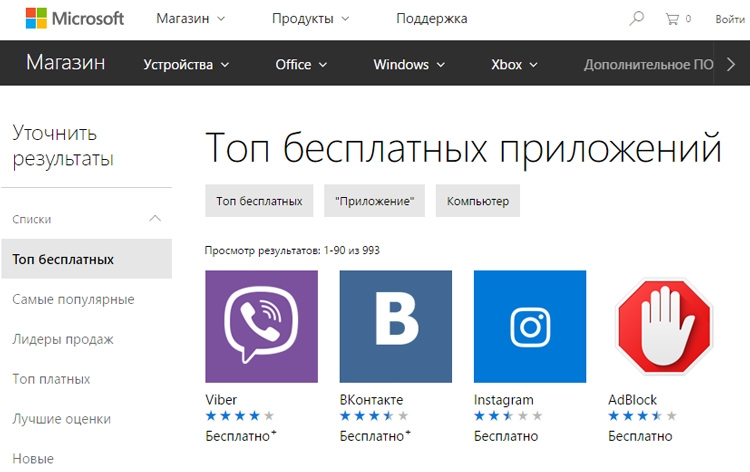Open the Магазин heading in dark bar
Screen dimensions: 750x472
(x=66, y=63)
